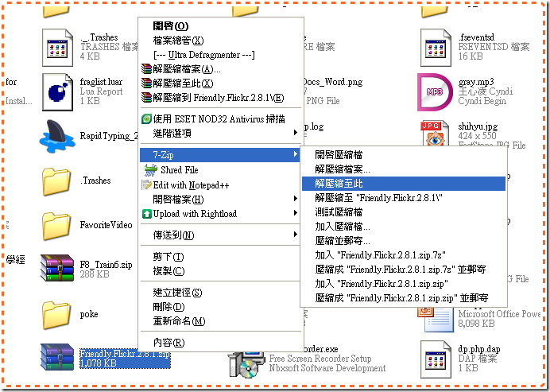Click the RapidTyping shark fin icon

[57, 136]
